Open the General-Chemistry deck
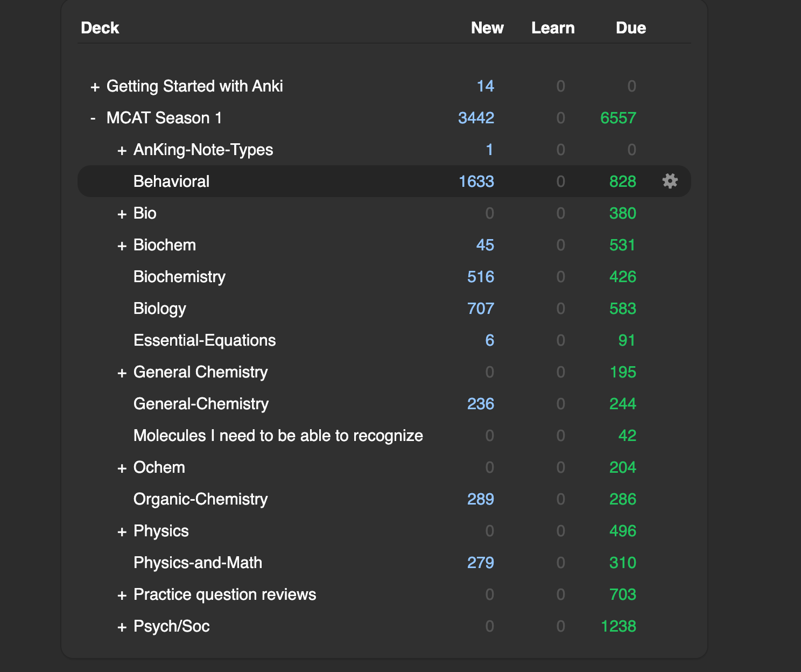 pos(201,404)
